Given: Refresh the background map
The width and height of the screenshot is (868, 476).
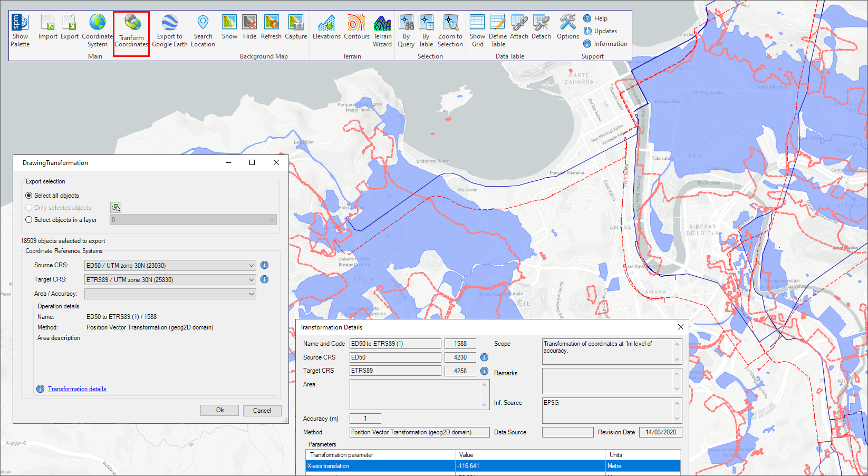Looking at the screenshot, I should (271, 27).
